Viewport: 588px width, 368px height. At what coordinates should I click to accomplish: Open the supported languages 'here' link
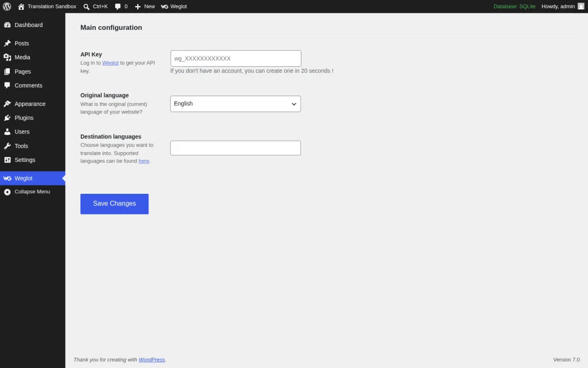click(144, 161)
